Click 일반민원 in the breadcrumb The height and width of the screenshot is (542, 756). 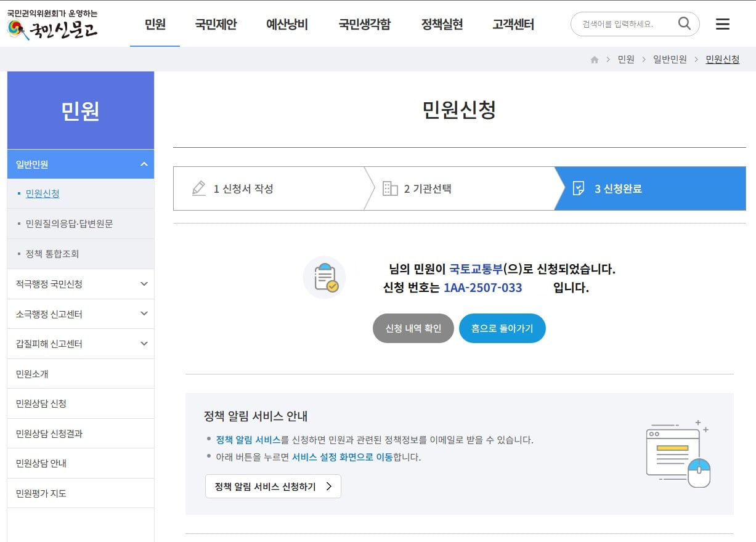(x=670, y=60)
